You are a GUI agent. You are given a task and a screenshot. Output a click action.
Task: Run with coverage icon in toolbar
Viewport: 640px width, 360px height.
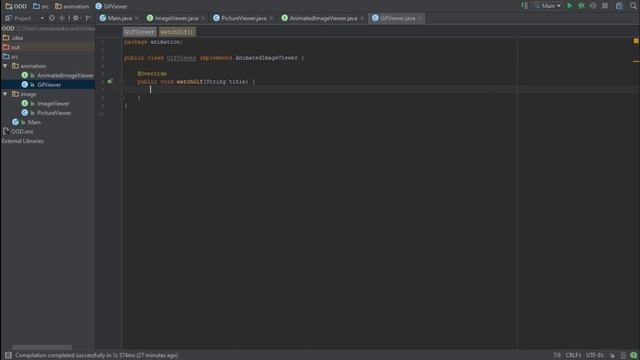593,6
